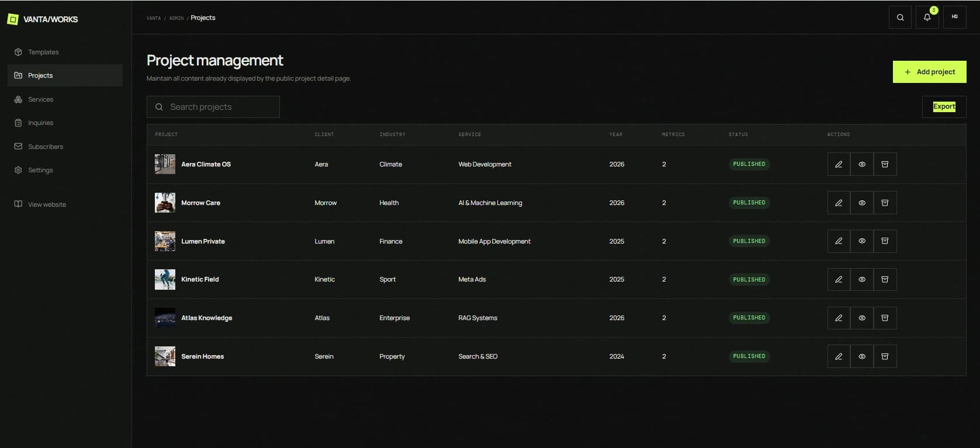This screenshot has width=980, height=448.
Task: Click 'RAG Systems' service cell
Action: coord(477,318)
